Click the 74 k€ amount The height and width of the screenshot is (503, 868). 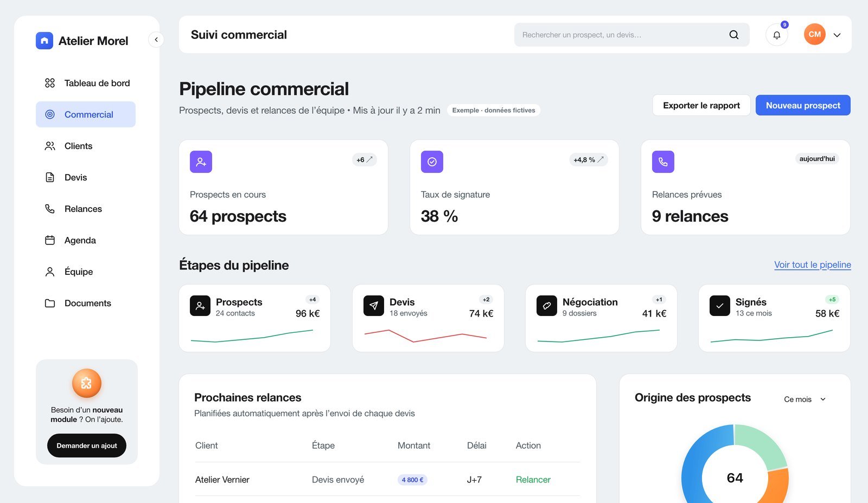click(481, 313)
